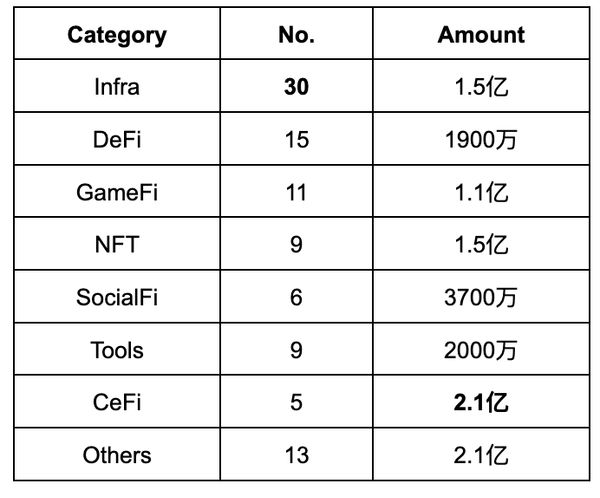
Task: Click the number 6 cell
Action: 296,297
